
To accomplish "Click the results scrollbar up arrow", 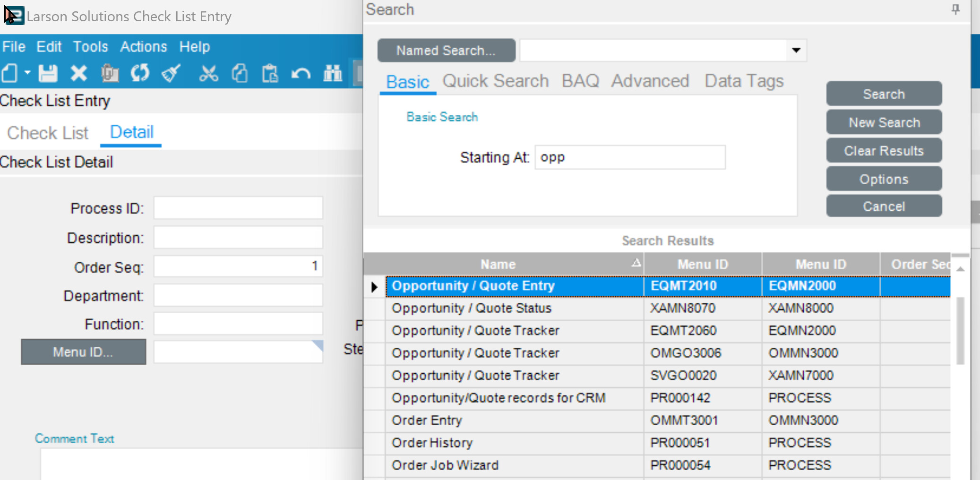I will point(960,269).
